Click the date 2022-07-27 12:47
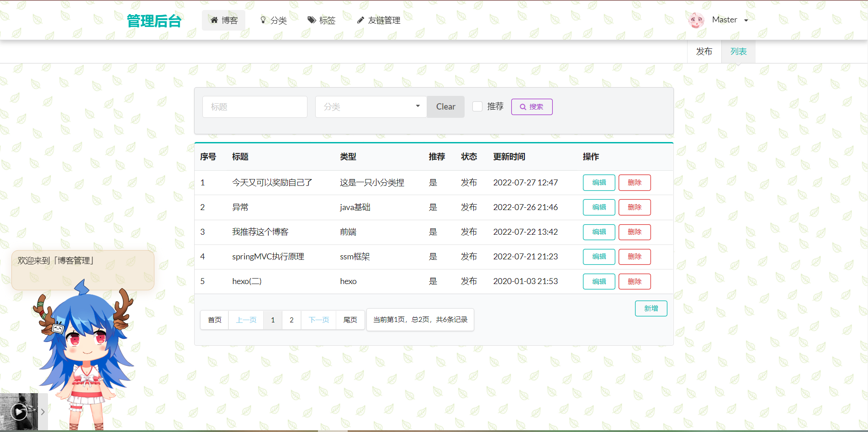This screenshot has height=432, width=868. coord(525,183)
